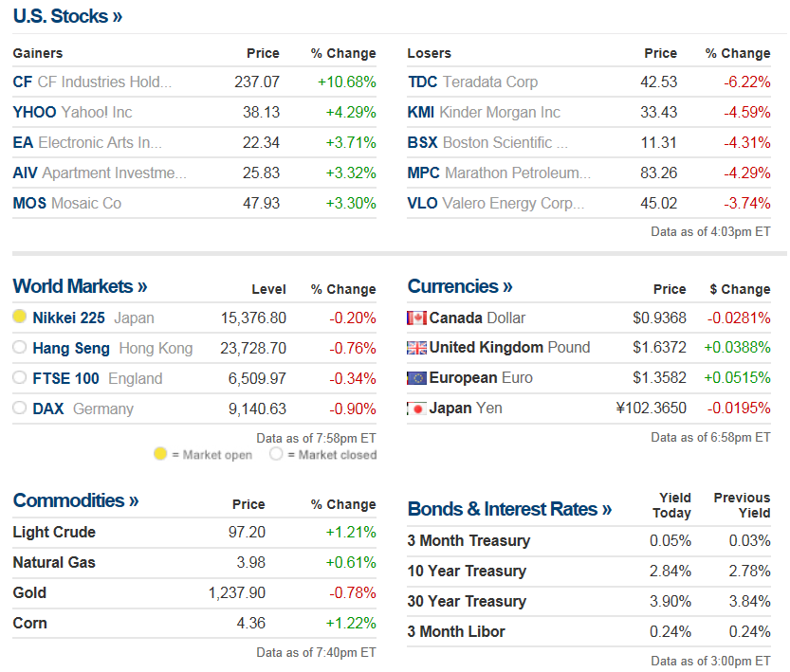Viewport: 790px width, 672px height.
Task: Click the 30 Year Treasury label
Action: 467,602
